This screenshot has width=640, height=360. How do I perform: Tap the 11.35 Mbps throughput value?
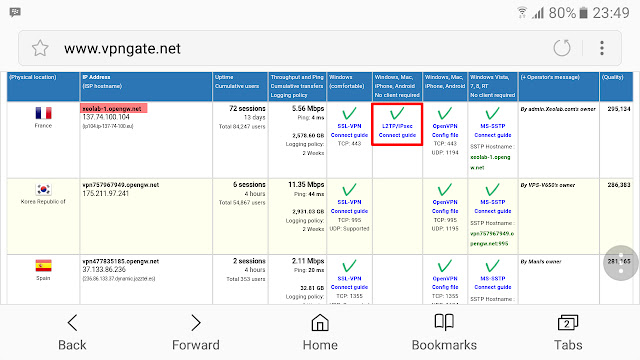306,184
